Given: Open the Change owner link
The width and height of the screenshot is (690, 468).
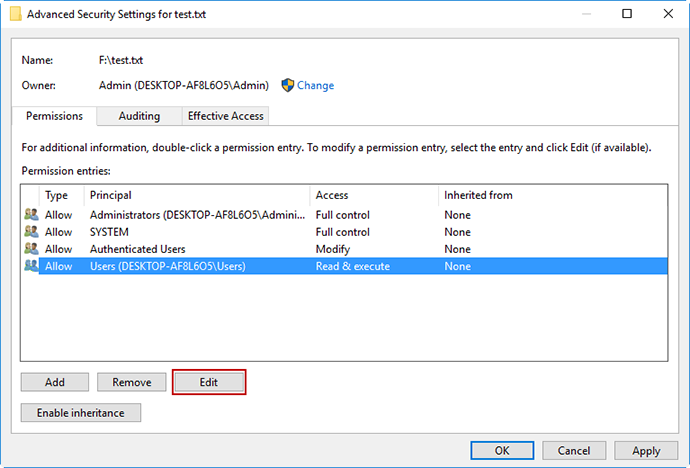Looking at the screenshot, I should tap(315, 86).
